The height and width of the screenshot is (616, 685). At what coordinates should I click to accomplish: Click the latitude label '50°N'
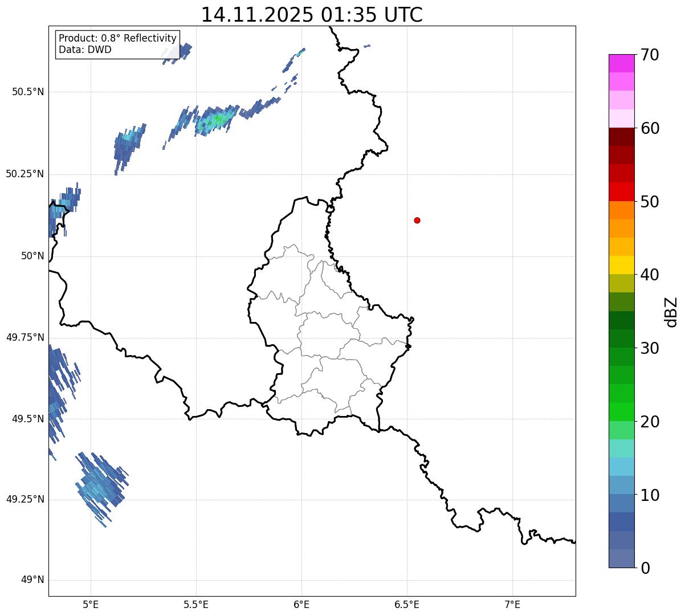point(32,256)
